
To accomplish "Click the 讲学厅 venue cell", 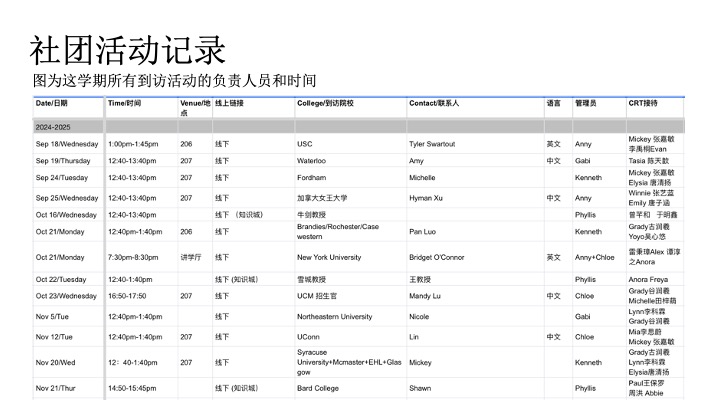I will pos(190,257).
